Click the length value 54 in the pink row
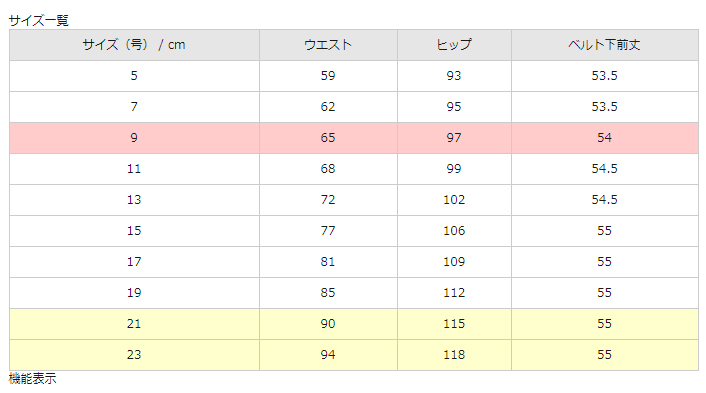Image resolution: width=706 pixels, height=393 pixels. pyautogui.click(x=604, y=138)
